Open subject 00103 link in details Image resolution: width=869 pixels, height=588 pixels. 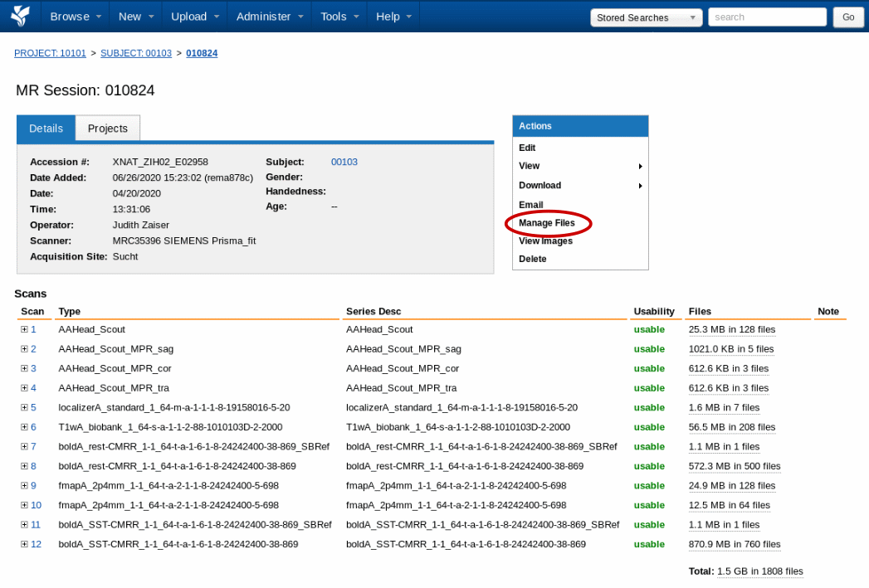click(344, 162)
